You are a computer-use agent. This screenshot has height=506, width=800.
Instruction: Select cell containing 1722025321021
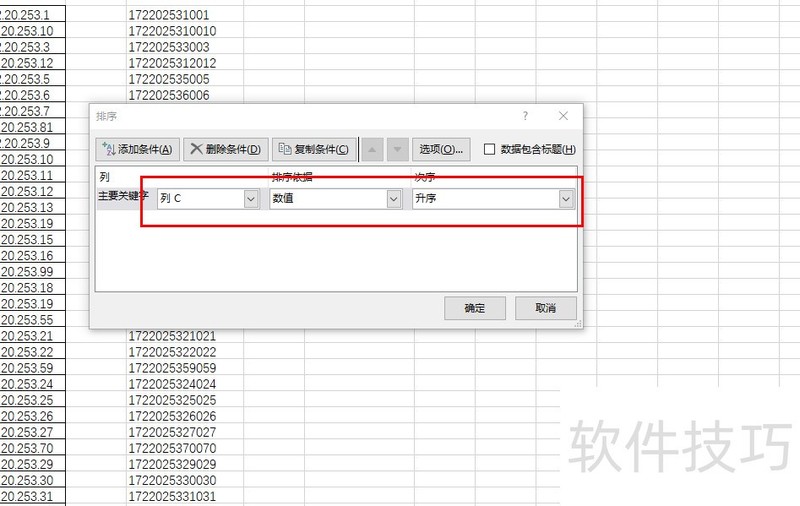pos(185,336)
